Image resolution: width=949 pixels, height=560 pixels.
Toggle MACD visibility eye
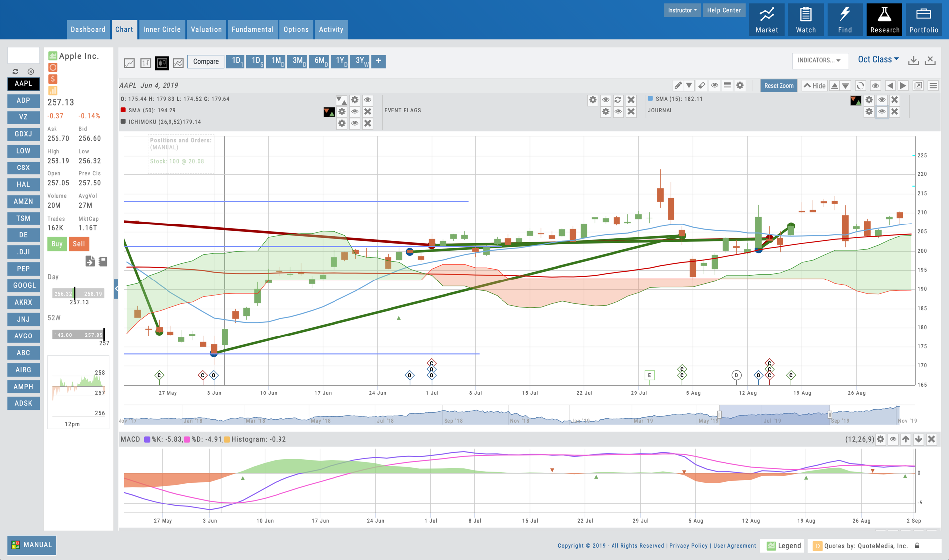tap(893, 439)
